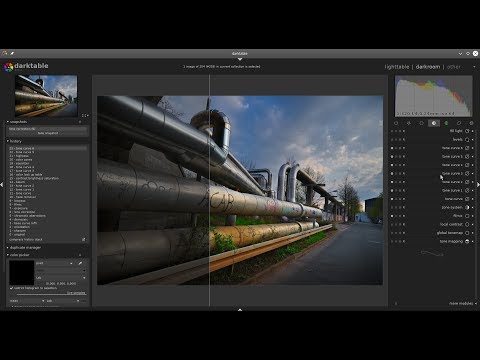Open the point picker mode dropdown
This screenshot has height=360, width=480.
(55, 263)
